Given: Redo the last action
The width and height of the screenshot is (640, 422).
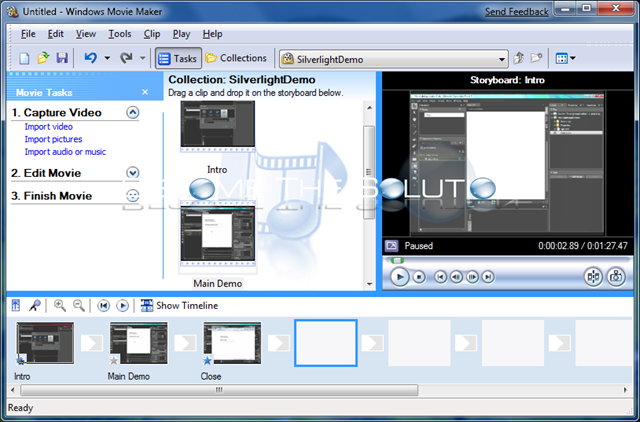Looking at the screenshot, I should click(x=126, y=58).
